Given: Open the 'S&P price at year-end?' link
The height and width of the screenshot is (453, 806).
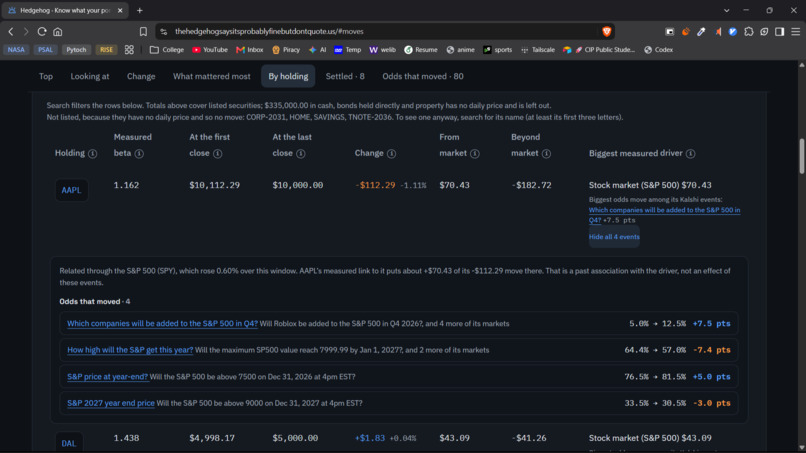Looking at the screenshot, I should (x=107, y=377).
